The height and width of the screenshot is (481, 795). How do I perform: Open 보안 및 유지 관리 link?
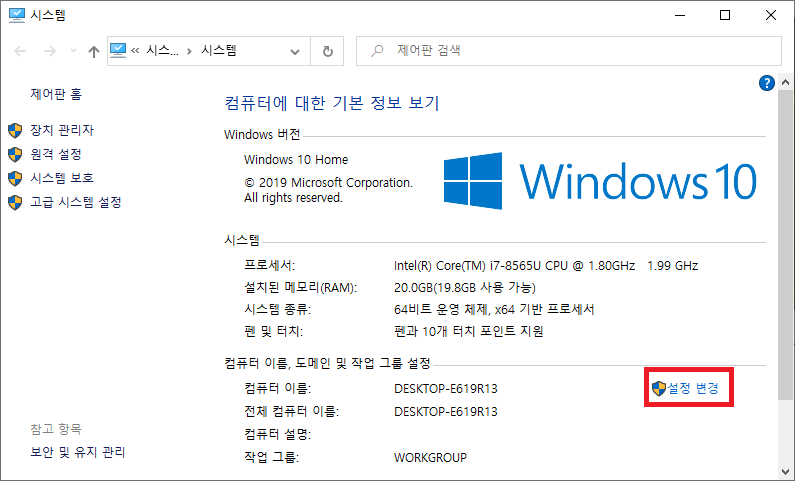[x=78, y=452]
